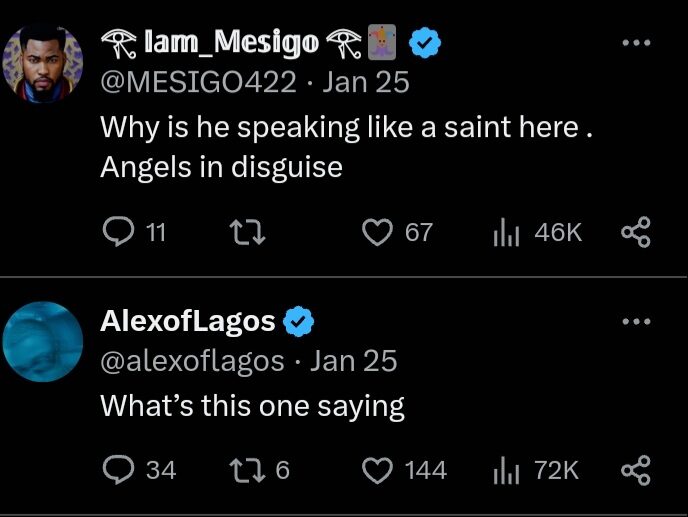The height and width of the screenshot is (517, 688).
Task: Reply to AlexofLagos's tweet
Action: pyautogui.click(x=118, y=470)
